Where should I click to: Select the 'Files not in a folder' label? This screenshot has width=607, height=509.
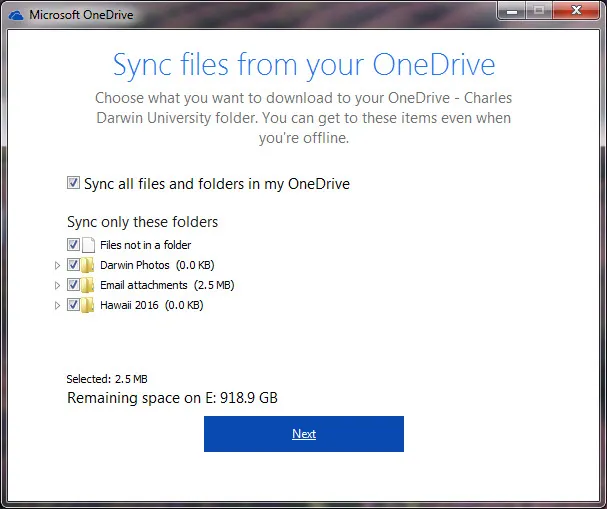(x=146, y=245)
